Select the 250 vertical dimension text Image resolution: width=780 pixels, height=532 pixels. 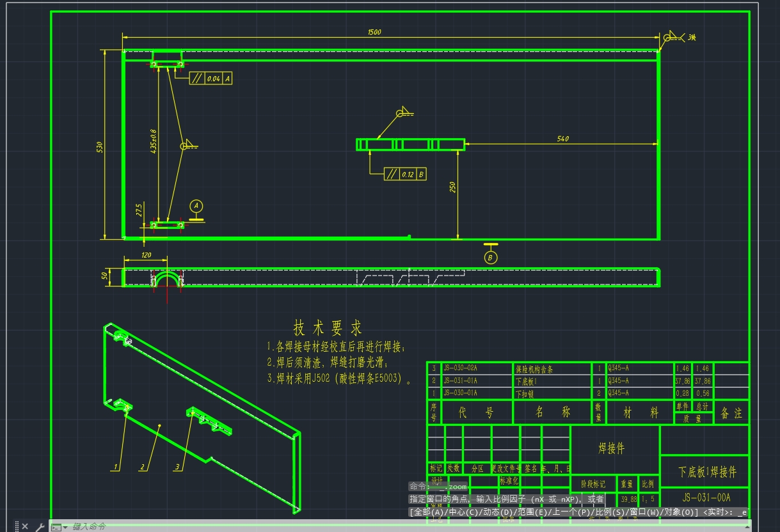coord(452,187)
